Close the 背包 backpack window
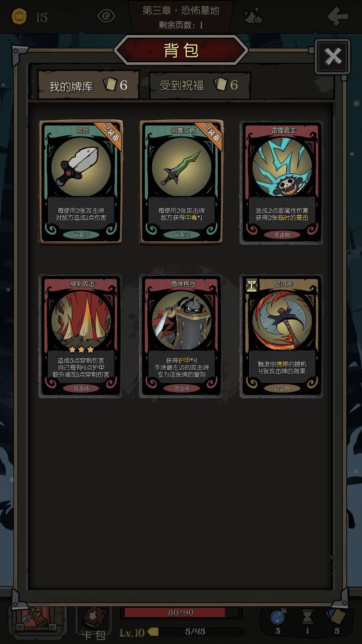Image resolution: width=362 pixels, height=644 pixels. pyautogui.click(x=333, y=56)
